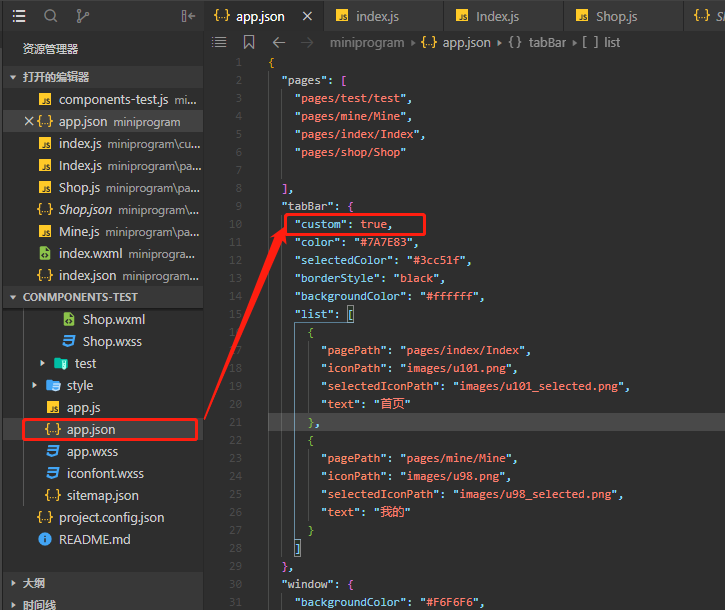Click the test folder icon

click(61, 364)
